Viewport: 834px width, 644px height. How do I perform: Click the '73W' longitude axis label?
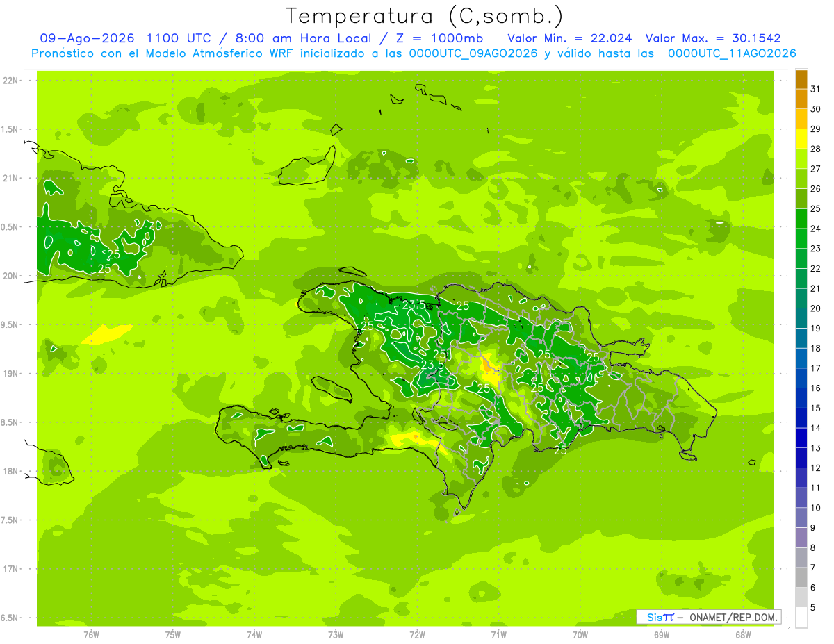point(336,634)
